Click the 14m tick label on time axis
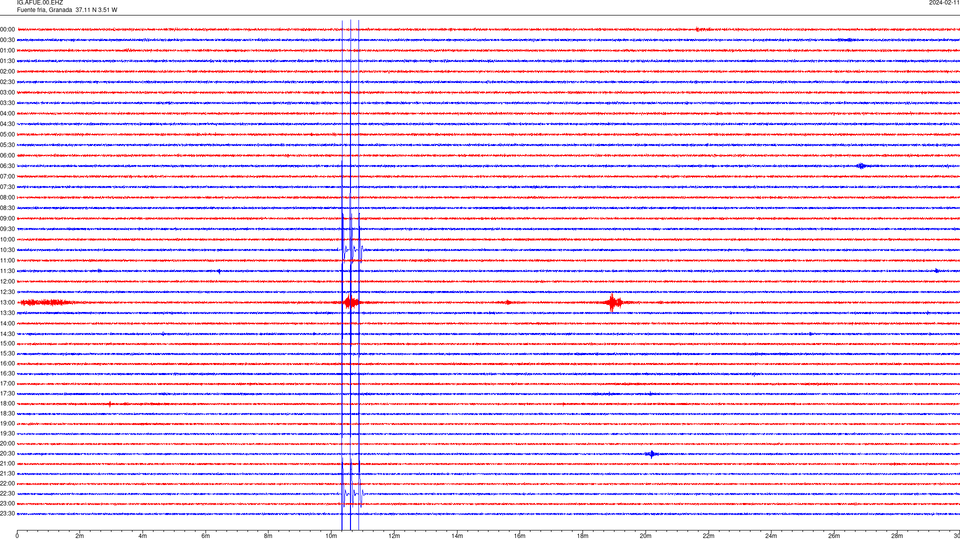The width and height of the screenshot is (960, 540). [x=457, y=536]
